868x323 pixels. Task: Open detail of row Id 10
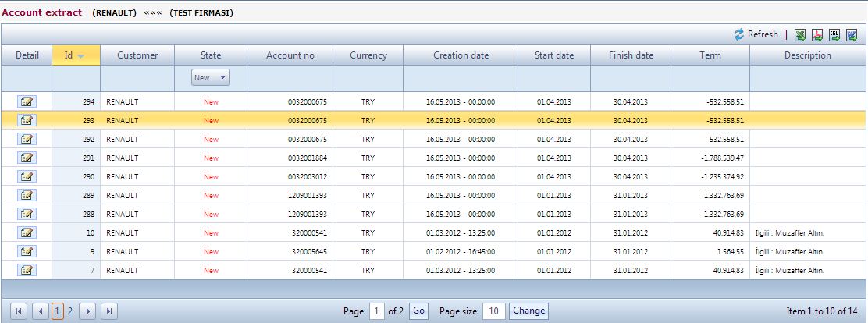coord(27,232)
